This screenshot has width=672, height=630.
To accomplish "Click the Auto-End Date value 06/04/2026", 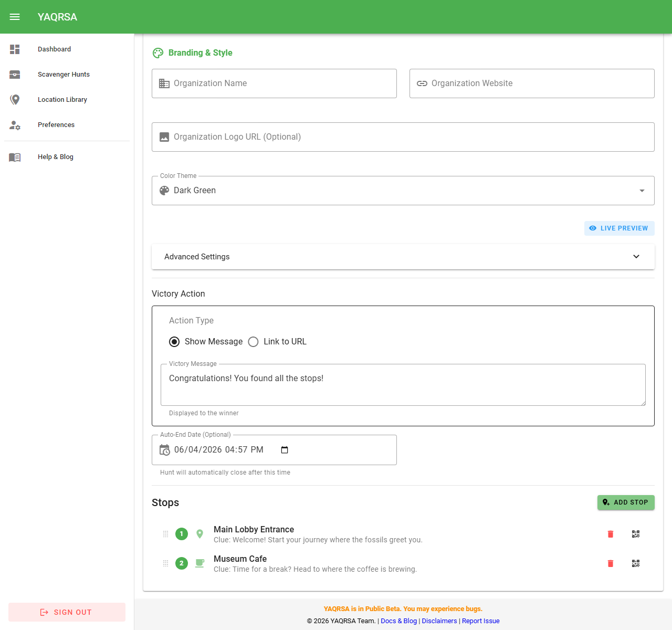I will click(x=198, y=450).
